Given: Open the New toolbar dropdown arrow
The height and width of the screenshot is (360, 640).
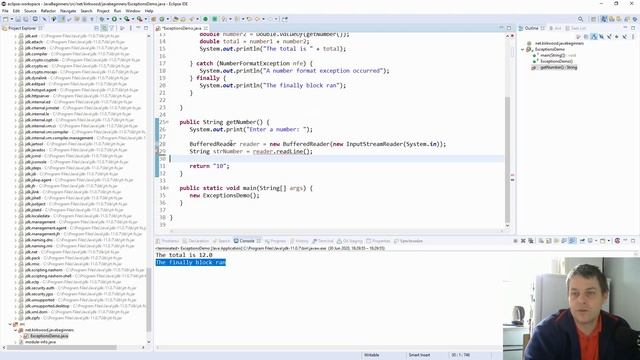Looking at the screenshot, I should click(x=12, y=19).
